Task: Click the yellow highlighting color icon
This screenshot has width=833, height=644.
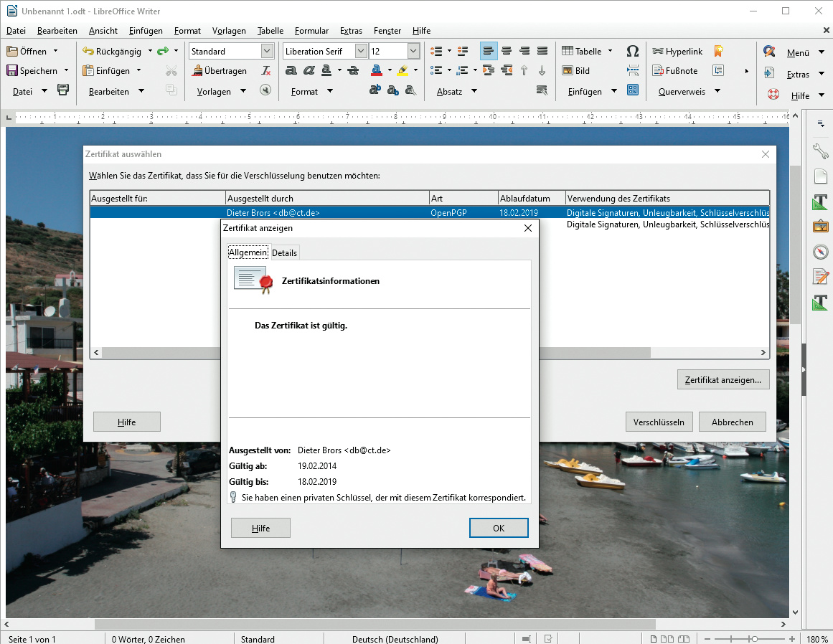Action: click(403, 71)
